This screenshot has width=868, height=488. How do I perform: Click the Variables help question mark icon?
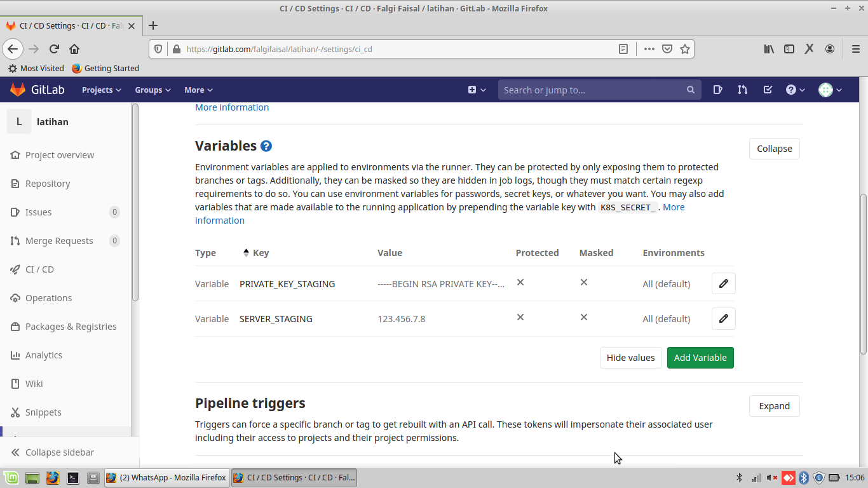click(x=266, y=146)
